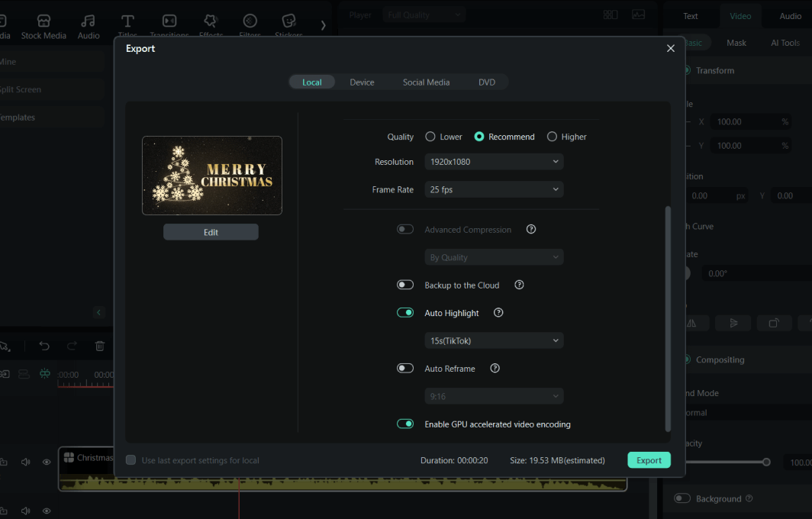Viewport: 812px width, 519px height.
Task: Select Split Screen in media sidebar
Action: click(x=50, y=89)
